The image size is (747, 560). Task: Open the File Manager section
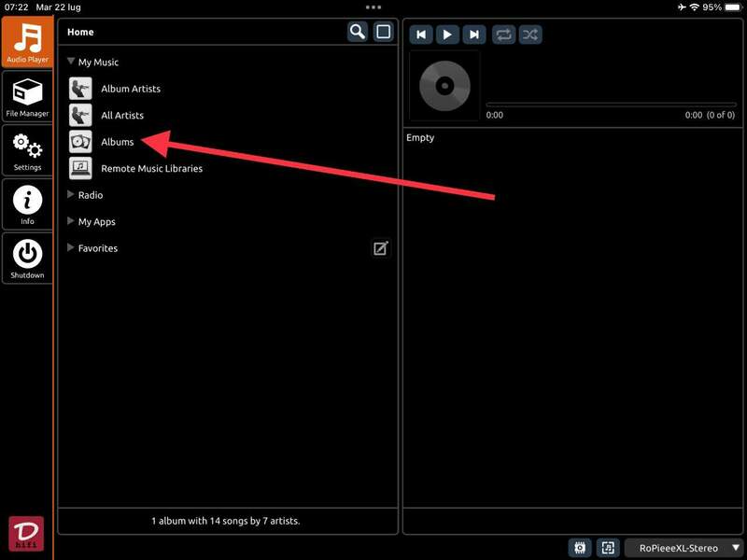(x=27, y=97)
